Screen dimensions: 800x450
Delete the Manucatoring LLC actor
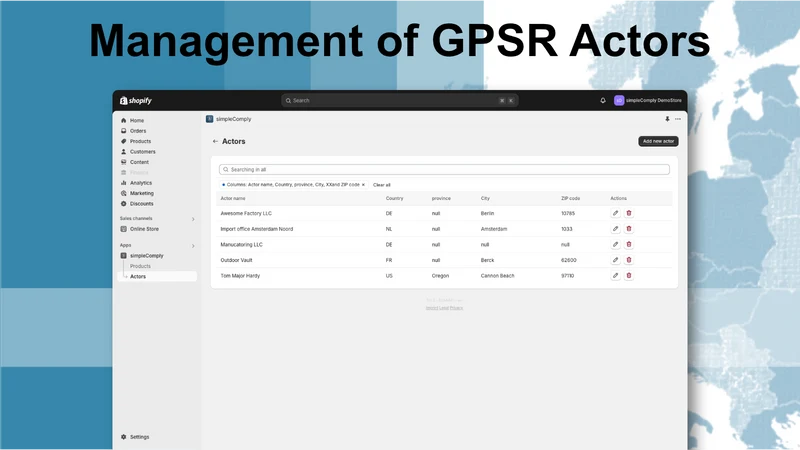pyautogui.click(x=629, y=244)
